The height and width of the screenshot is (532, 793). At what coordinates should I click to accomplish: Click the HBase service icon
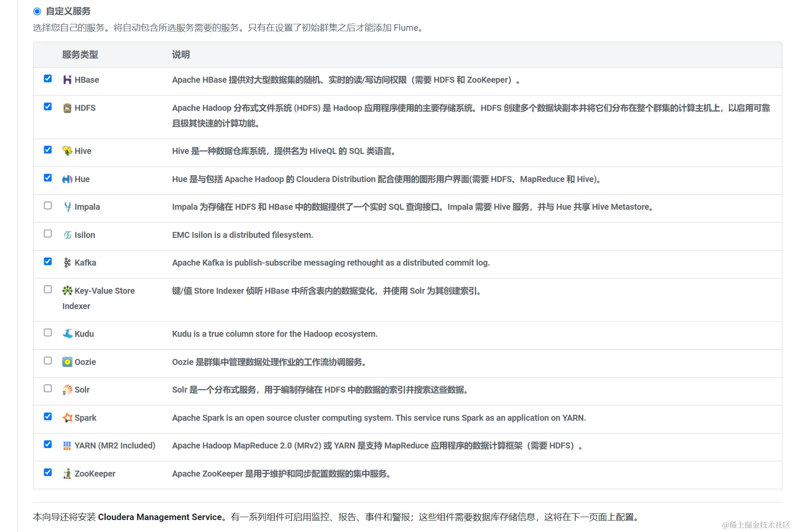point(67,80)
